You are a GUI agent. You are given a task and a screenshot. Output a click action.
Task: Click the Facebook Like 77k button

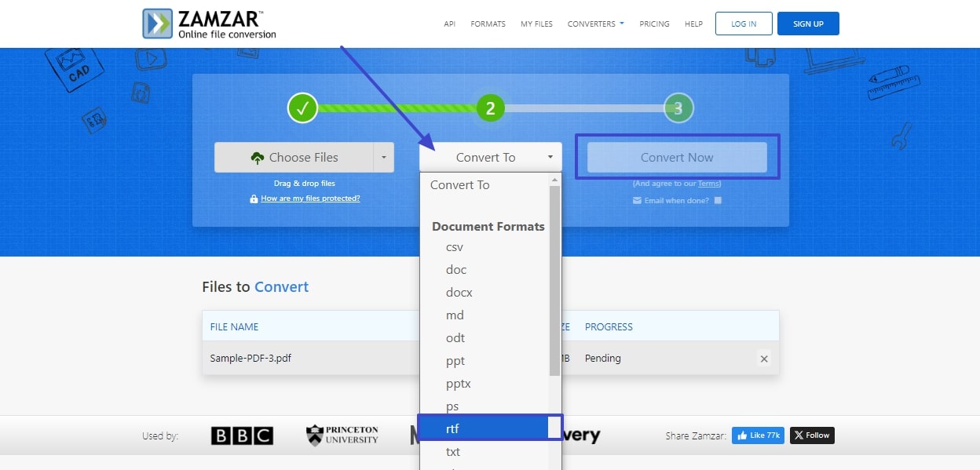pos(757,435)
